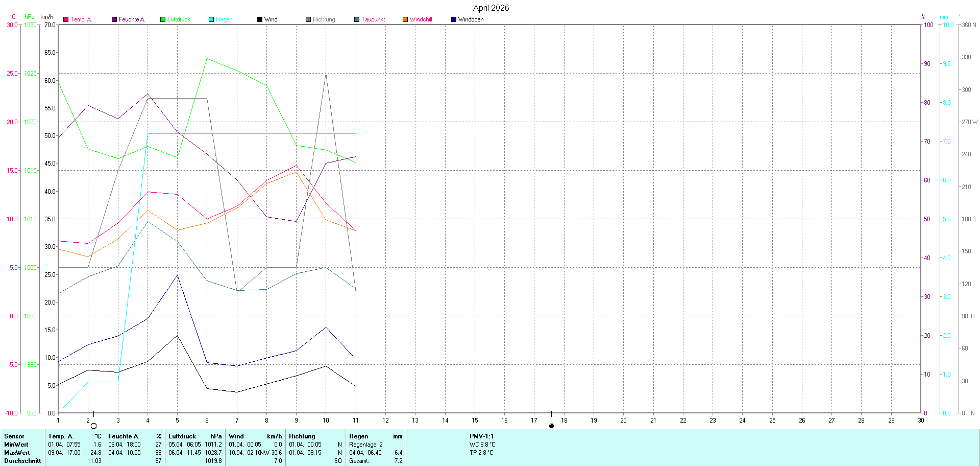Click the April 2026 chart title
The height and width of the screenshot is (466, 980).
[x=491, y=8]
